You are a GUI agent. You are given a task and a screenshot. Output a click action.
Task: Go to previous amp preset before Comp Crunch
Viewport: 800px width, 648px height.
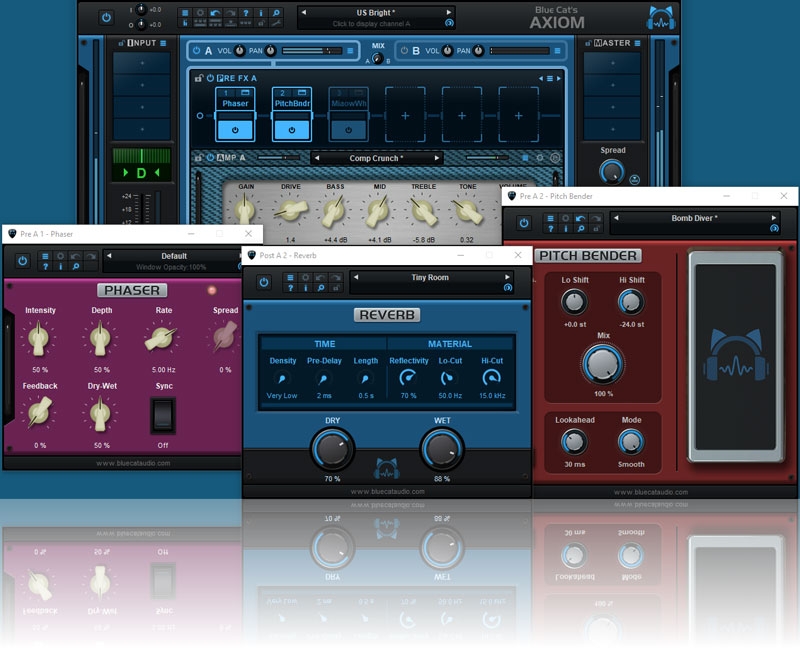pos(316,158)
